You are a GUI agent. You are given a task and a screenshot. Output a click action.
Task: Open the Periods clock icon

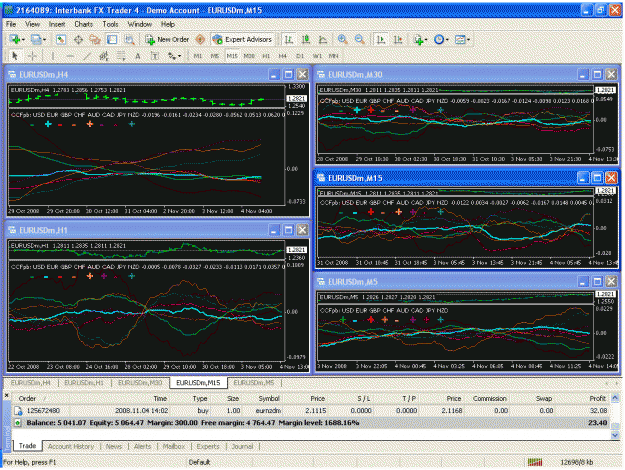439,39
